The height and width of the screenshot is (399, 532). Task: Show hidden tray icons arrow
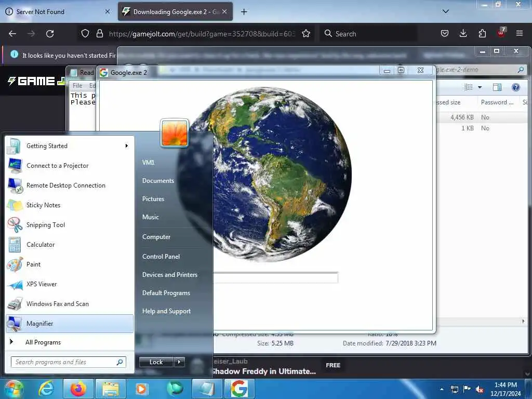pyautogui.click(x=442, y=389)
